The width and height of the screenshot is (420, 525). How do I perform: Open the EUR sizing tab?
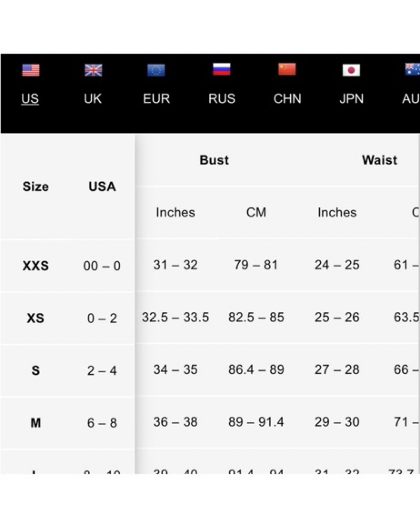[156, 99]
